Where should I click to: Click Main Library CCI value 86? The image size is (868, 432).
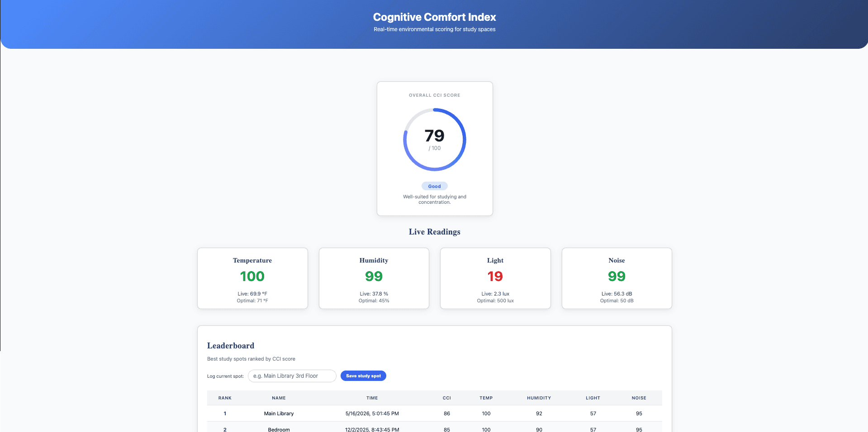447,413
